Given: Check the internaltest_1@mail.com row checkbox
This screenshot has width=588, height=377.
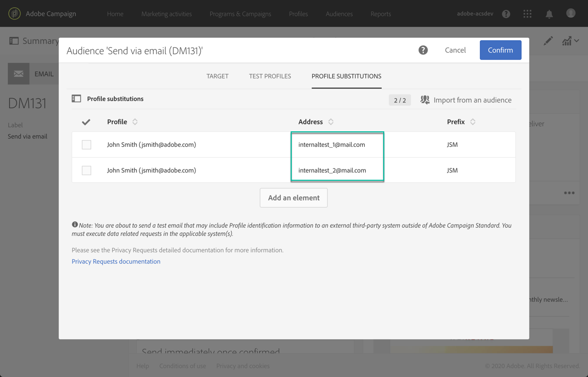Looking at the screenshot, I should 86,145.
